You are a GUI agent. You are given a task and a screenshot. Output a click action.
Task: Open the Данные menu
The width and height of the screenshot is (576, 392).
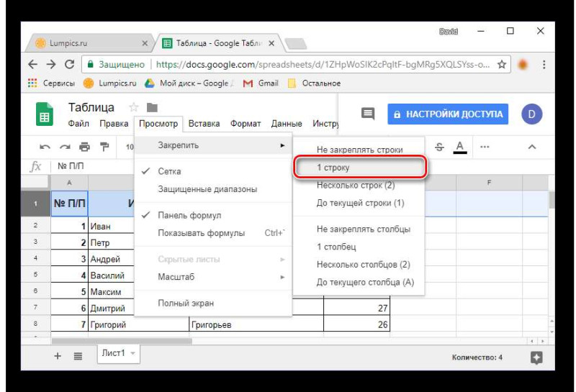(x=287, y=124)
